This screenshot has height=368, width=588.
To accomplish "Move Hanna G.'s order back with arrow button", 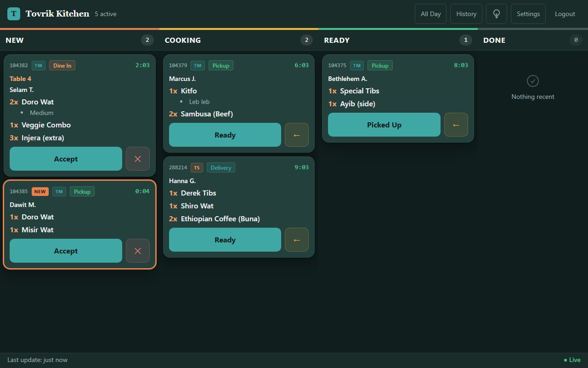I will coord(297,240).
